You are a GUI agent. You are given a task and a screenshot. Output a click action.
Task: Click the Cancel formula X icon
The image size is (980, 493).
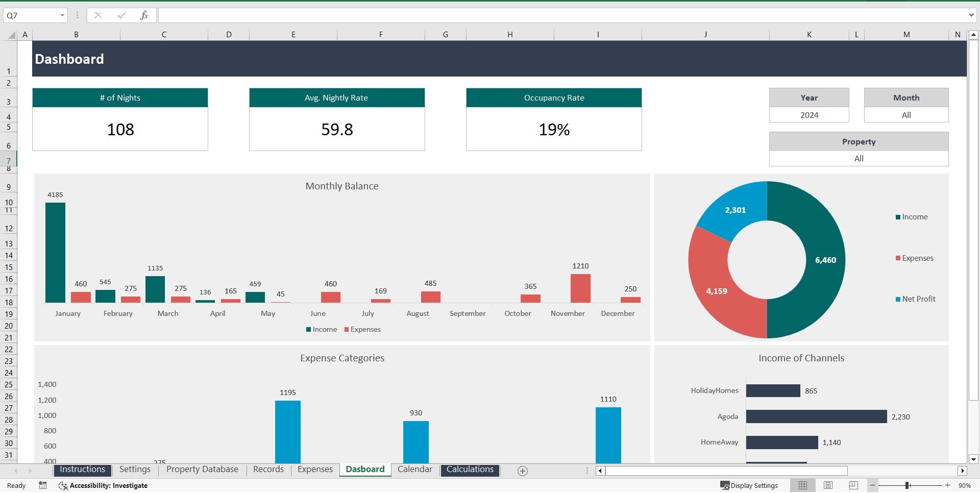coord(98,15)
